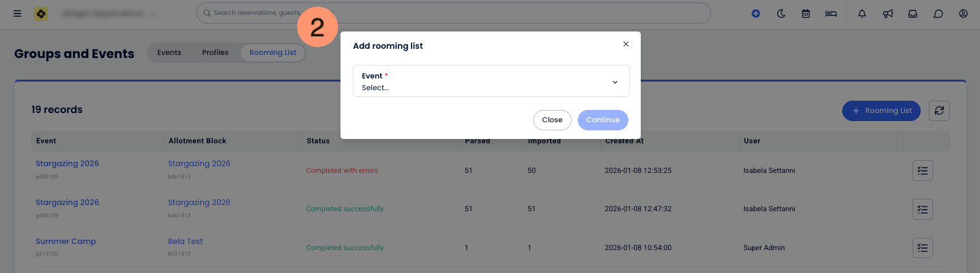Click the megaphone announcements icon
This screenshot has width=980, height=273.
point(888,14)
